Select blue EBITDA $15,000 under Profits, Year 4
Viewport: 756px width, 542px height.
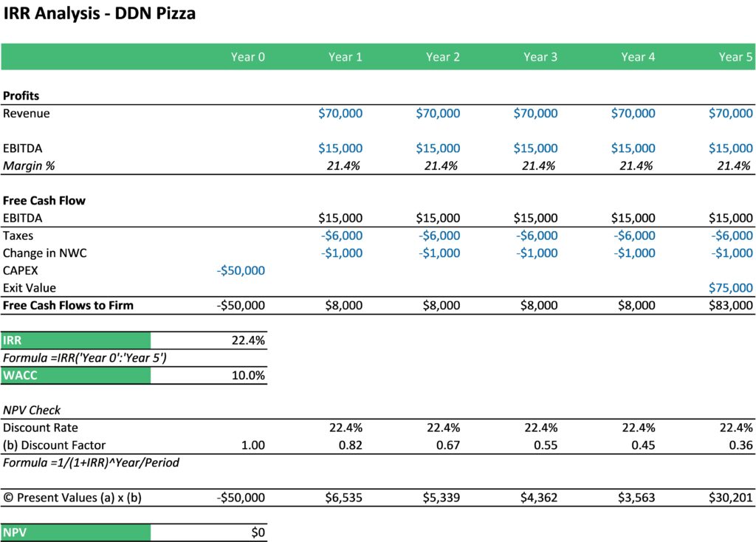633,148
